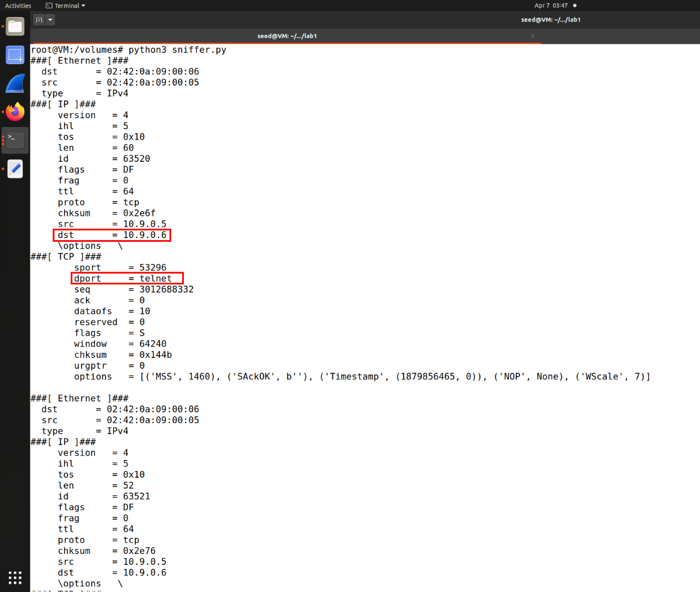Launch the screenshot tool in the dock
The image size is (700, 592).
click(15, 55)
